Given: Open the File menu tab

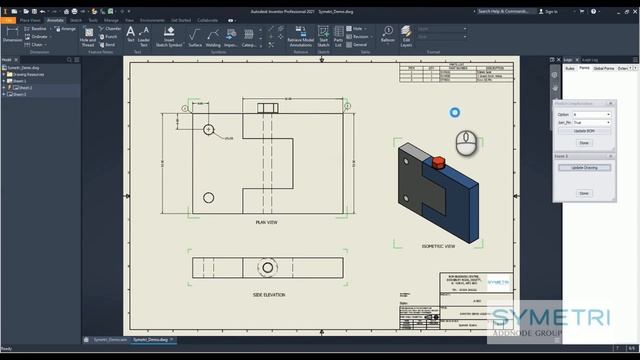Looking at the screenshot, I should pos(8,20).
